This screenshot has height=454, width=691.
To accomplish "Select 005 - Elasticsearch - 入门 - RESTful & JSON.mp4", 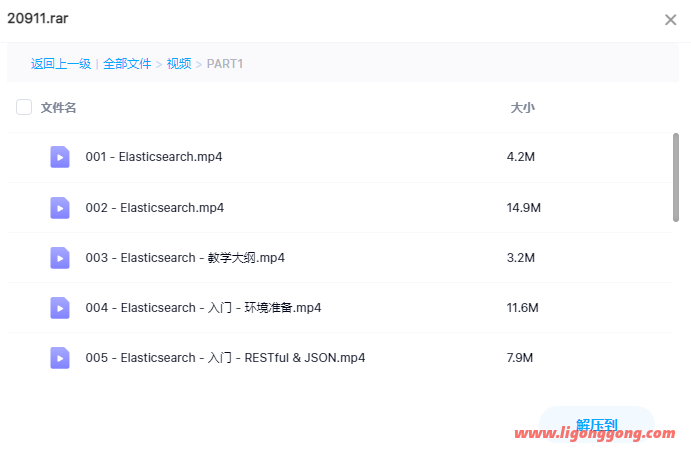I will [225, 358].
